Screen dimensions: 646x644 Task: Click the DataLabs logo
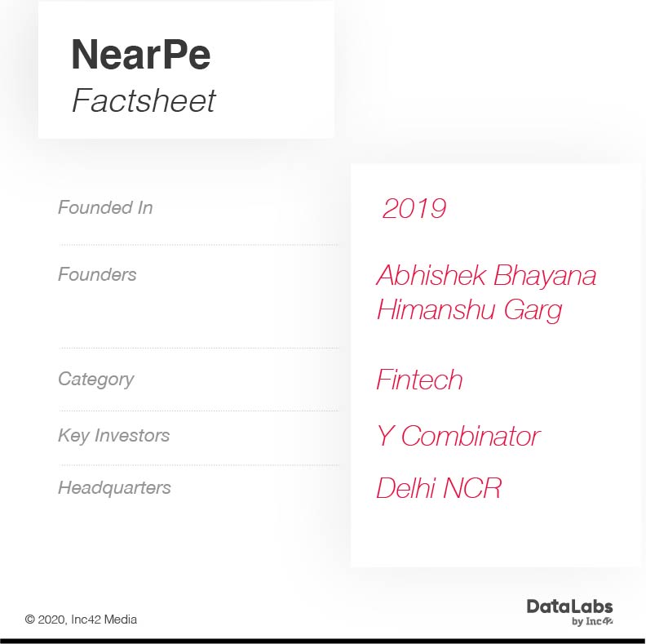tap(569, 606)
